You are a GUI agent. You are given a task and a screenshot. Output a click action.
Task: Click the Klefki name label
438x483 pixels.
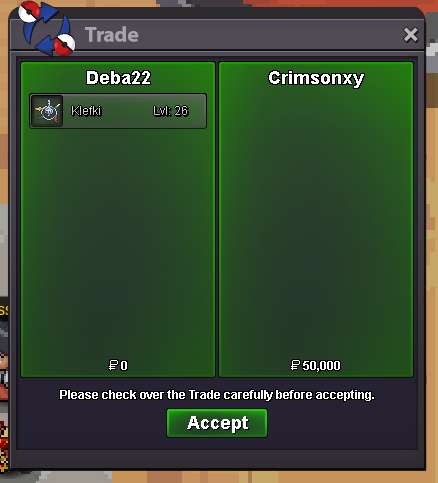(x=86, y=111)
